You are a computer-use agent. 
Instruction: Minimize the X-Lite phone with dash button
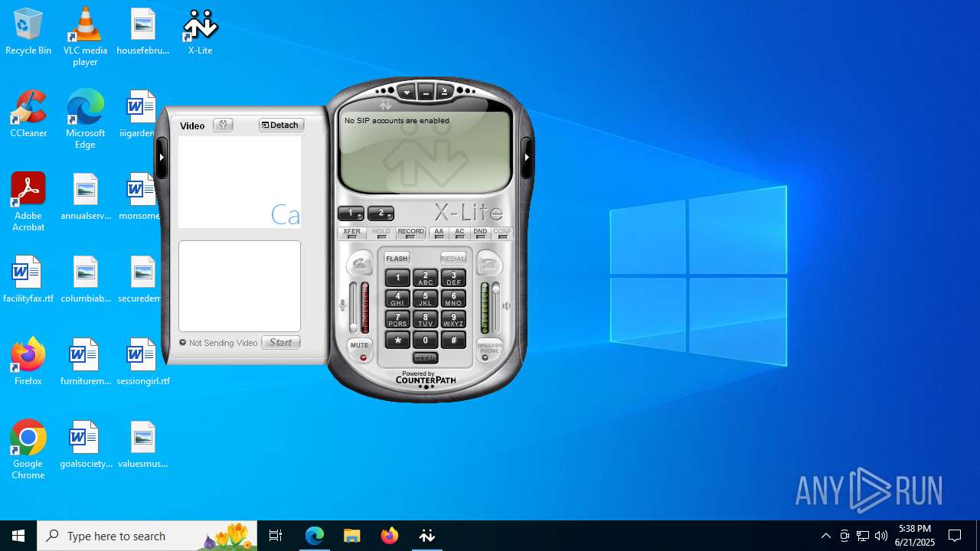426,92
